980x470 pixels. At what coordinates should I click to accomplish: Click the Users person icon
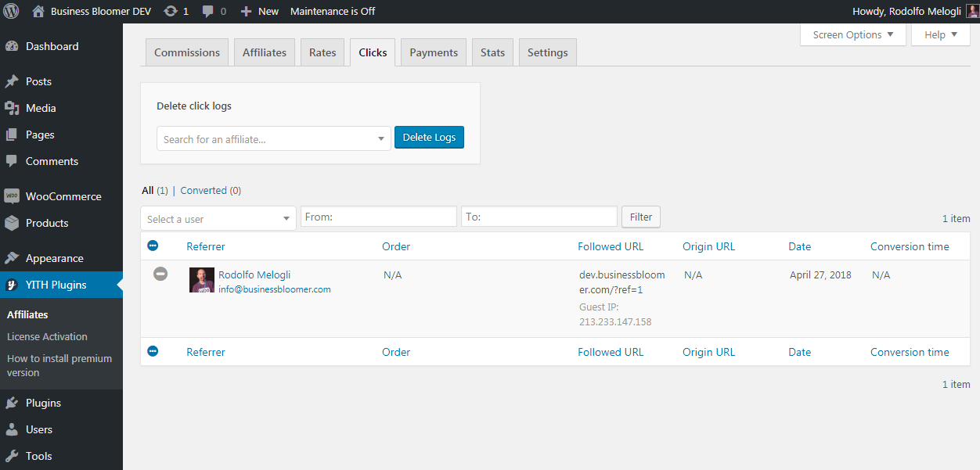click(x=12, y=429)
